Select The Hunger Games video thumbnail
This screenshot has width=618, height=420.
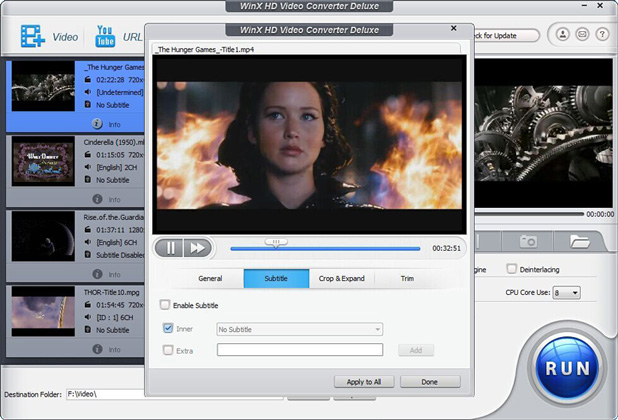43,86
